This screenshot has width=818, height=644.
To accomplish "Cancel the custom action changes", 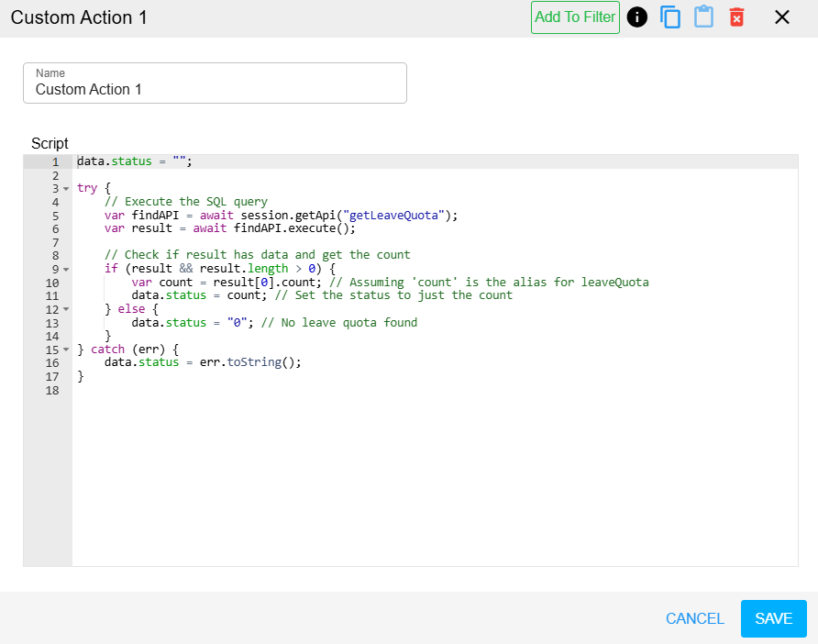I will click(695, 618).
